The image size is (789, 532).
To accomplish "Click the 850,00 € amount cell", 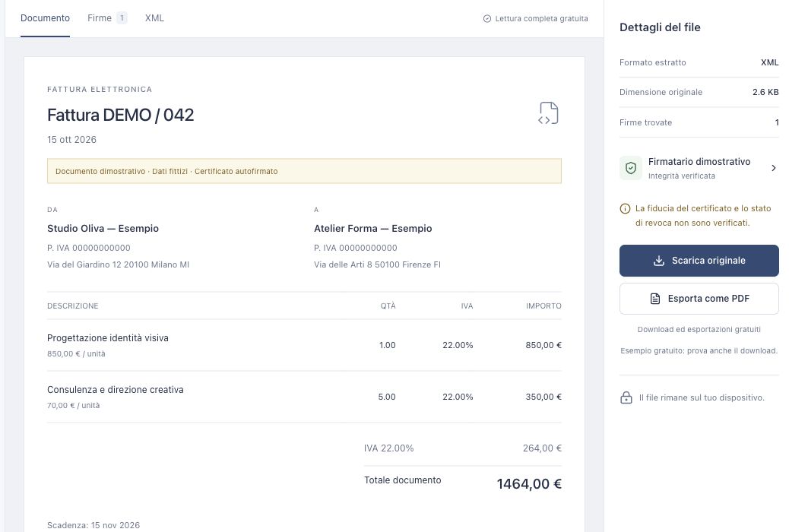I will point(543,345).
